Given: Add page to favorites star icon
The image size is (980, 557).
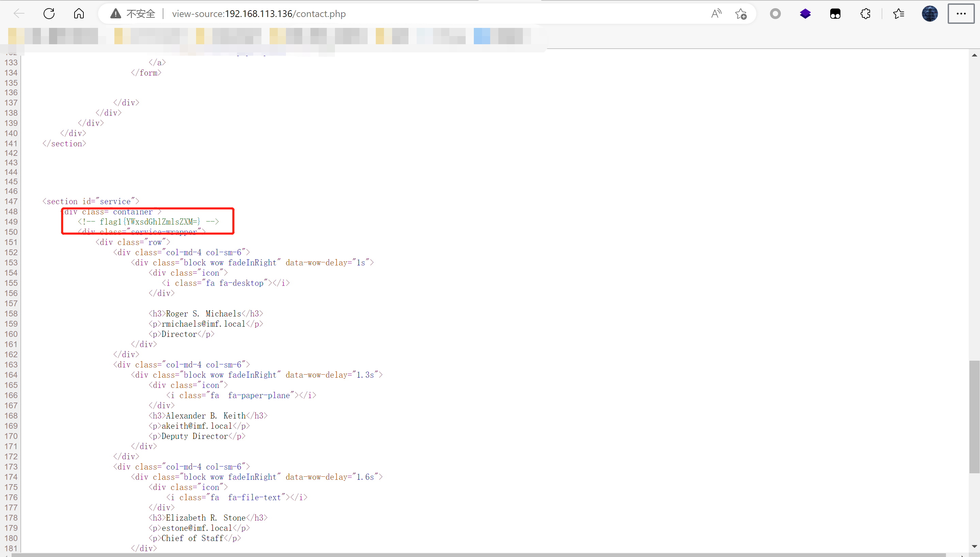Looking at the screenshot, I should pyautogui.click(x=741, y=14).
